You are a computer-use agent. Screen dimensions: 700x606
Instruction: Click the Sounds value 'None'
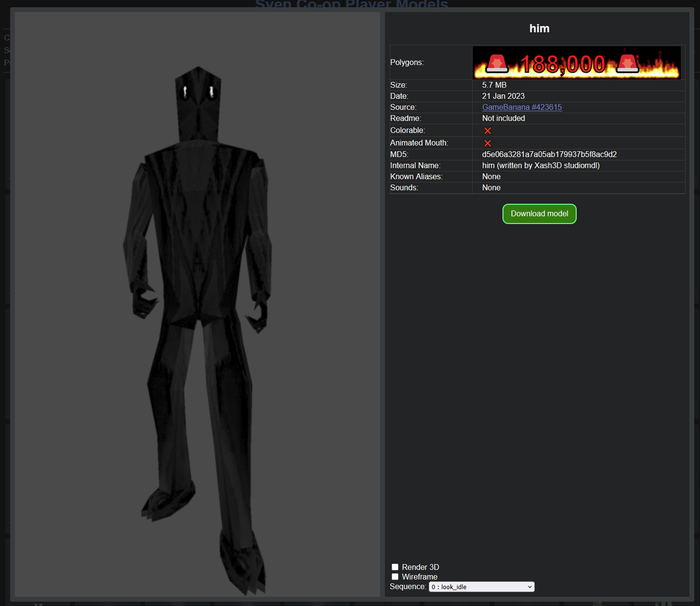coord(491,188)
